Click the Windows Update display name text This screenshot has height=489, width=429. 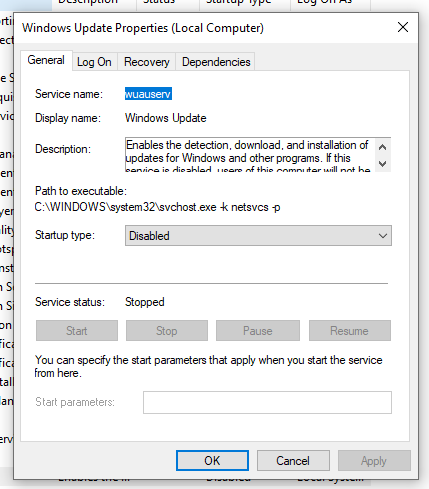166,118
